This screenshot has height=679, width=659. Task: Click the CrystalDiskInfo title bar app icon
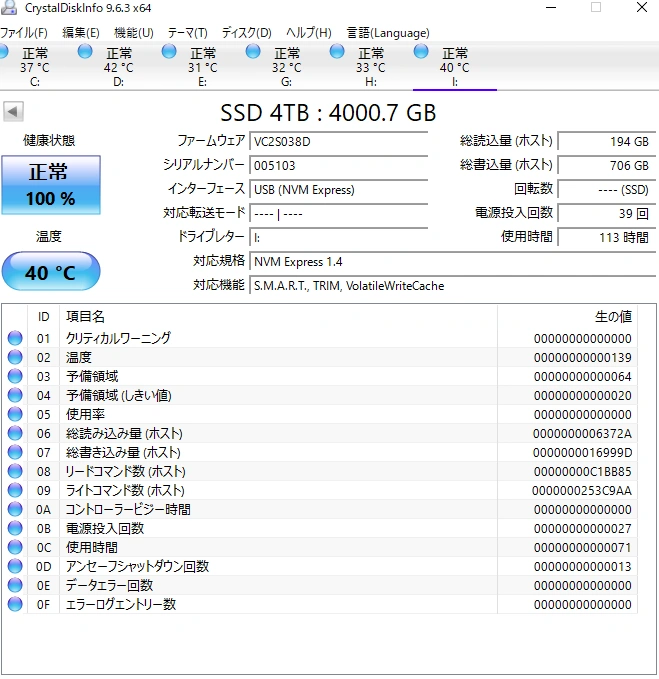[x=8, y=7]
